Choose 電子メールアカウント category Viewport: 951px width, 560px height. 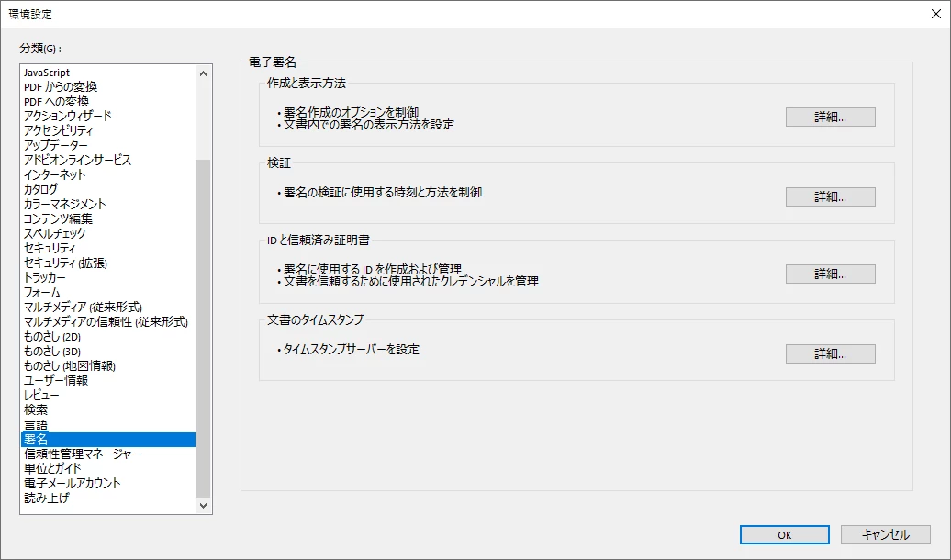click(108, 483)
